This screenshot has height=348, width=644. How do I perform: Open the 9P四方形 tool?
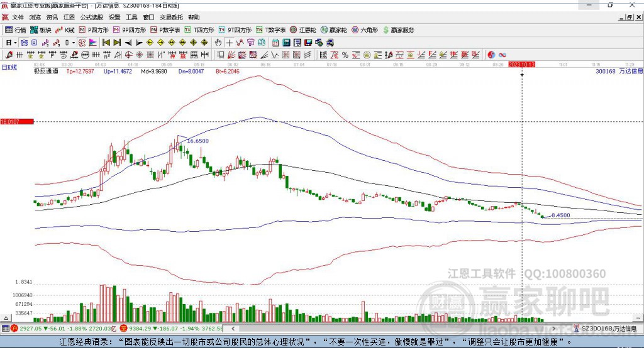(x=130, y=30)
